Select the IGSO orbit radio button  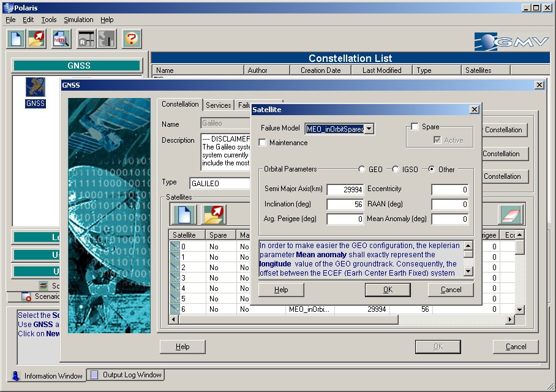396,169
